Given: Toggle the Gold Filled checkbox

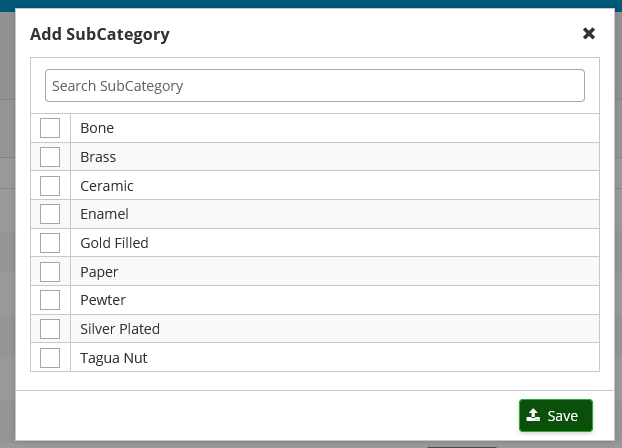Looking at the screenshot, I should coord(50,243).
